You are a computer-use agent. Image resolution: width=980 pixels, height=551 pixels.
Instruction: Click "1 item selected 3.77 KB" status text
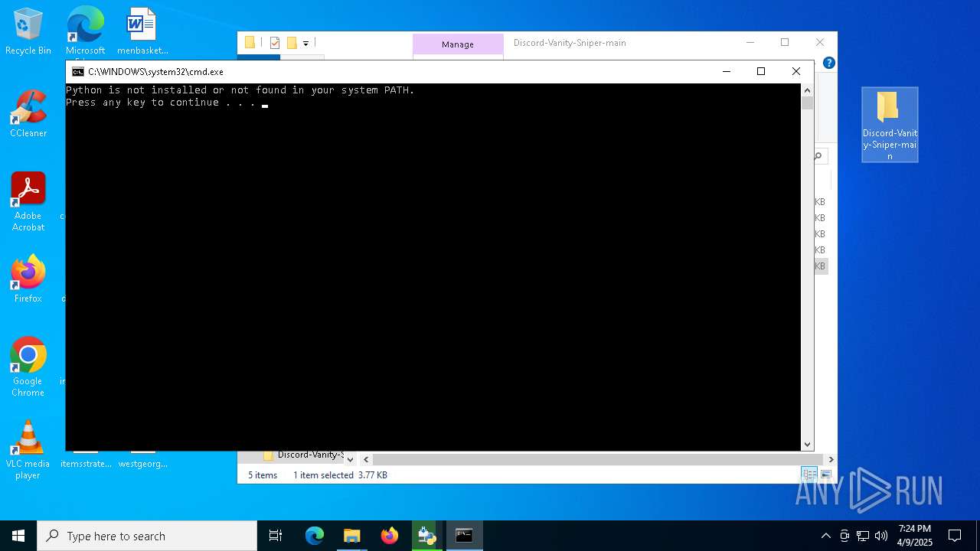[340, 475]
